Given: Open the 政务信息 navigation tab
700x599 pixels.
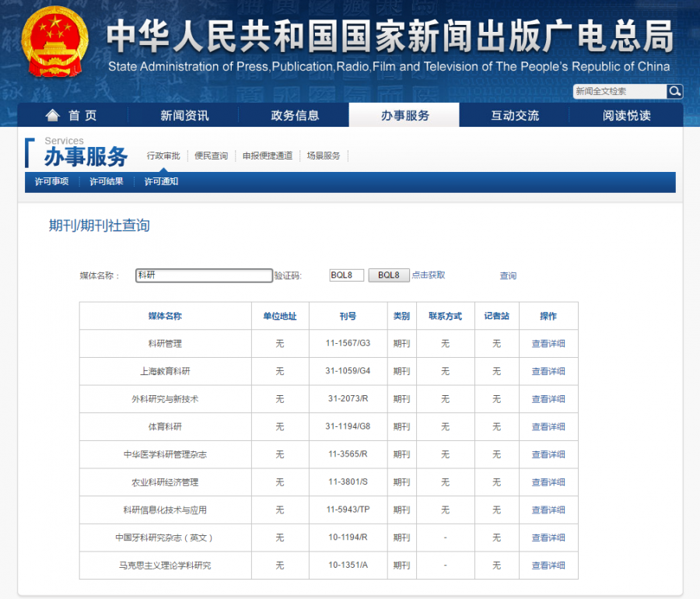Looking at the screenshot, I should pyautogui.click(x=295, y=115).
